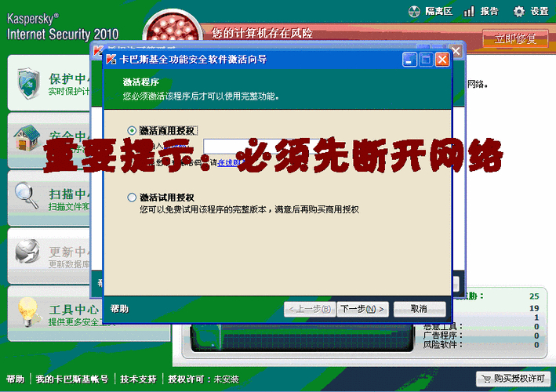The image size is (556, 392).
Task: Click the activity graph display panel
Action: pos(302,338)
